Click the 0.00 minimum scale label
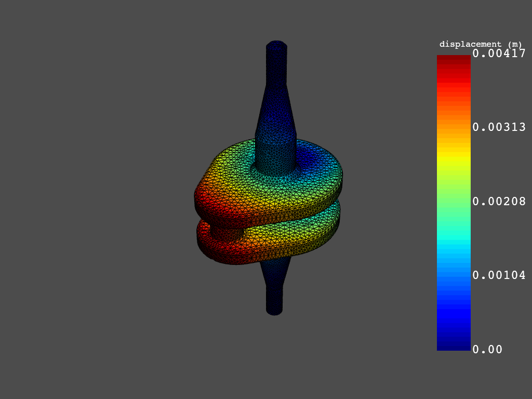 coord(487,350)
